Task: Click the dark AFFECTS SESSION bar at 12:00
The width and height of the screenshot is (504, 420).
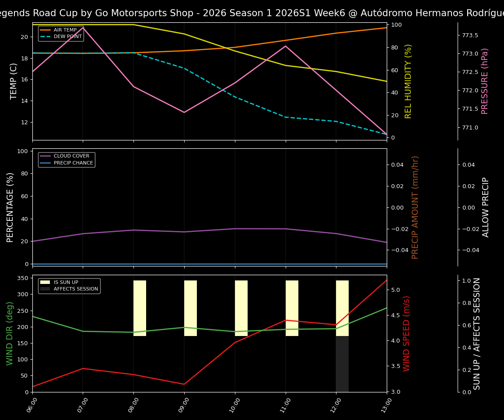Action: (x=342, y=363)
